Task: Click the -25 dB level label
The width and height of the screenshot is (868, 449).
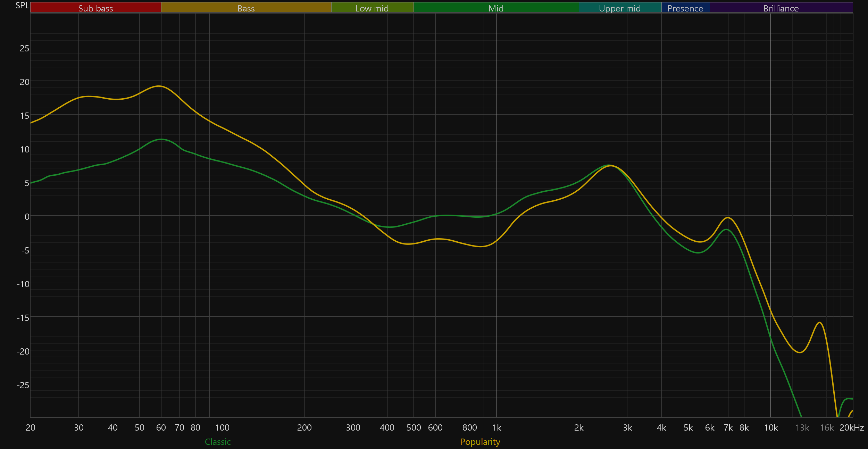Action: [23, 385]
